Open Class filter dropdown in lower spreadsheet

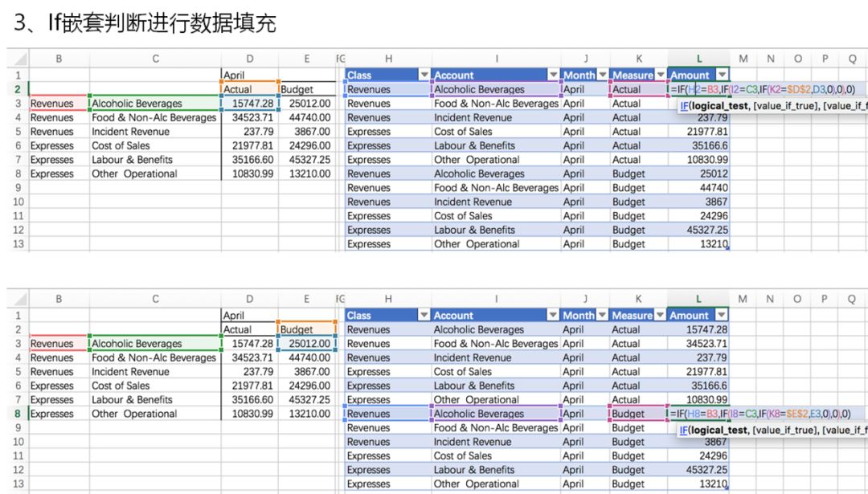[x=424, y=315]
